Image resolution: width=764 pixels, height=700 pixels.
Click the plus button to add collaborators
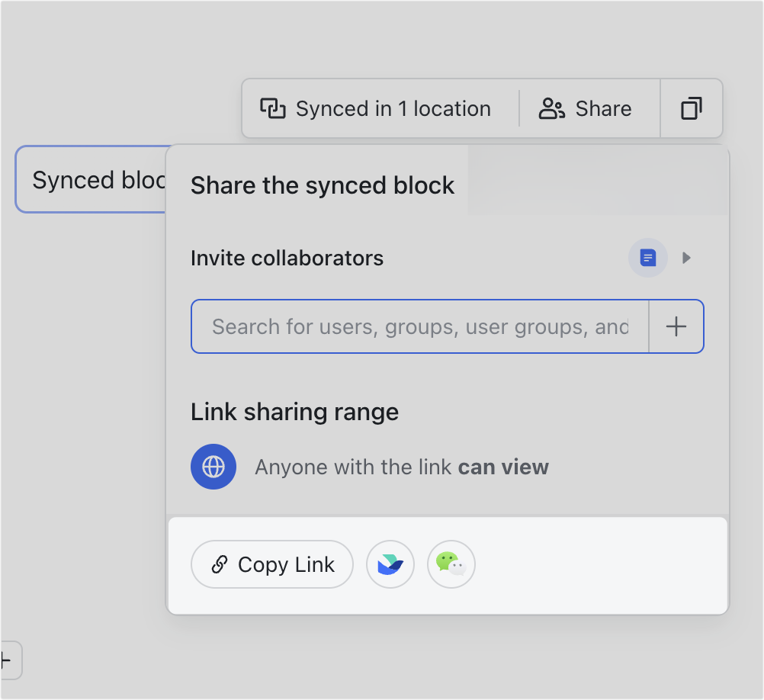point(676,326)
